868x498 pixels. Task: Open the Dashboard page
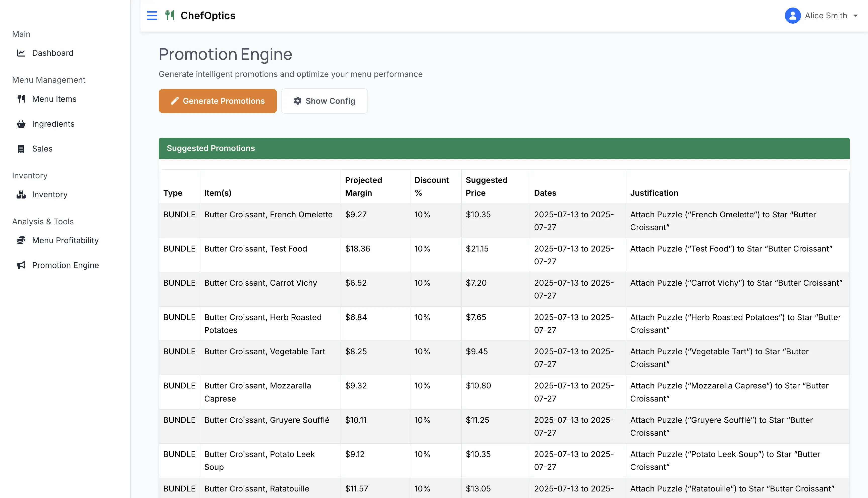pos(53,53)
